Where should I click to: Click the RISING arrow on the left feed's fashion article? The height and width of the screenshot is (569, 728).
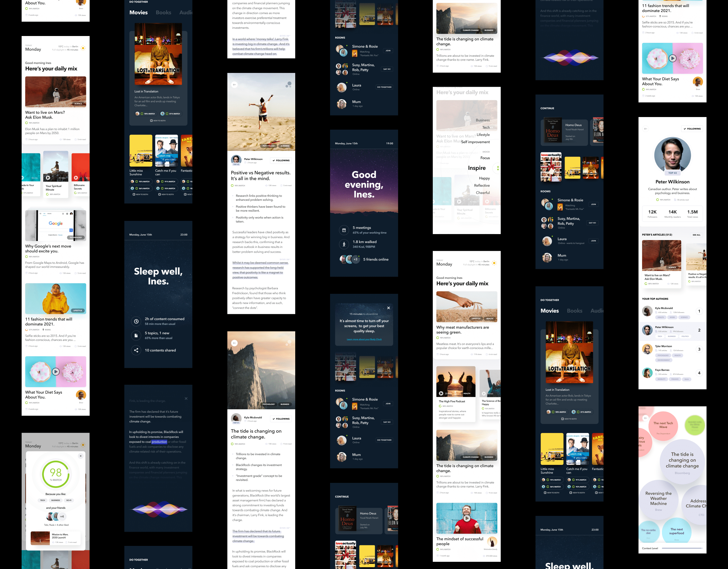click(43, 330)
